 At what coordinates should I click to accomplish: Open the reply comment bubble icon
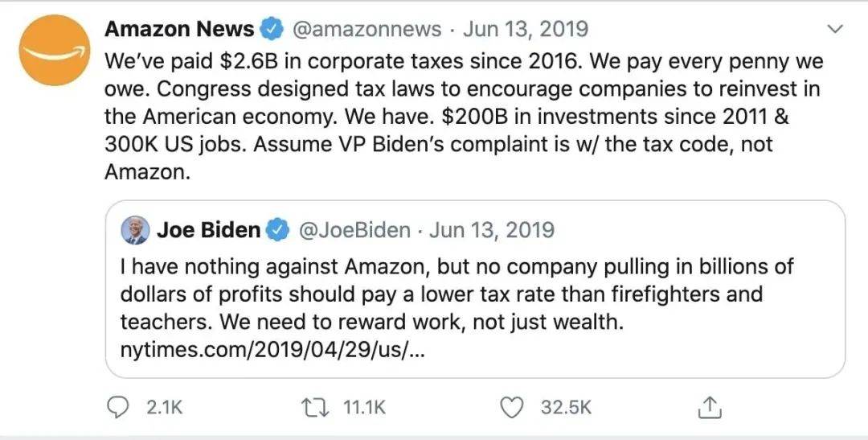pos(117,408)
